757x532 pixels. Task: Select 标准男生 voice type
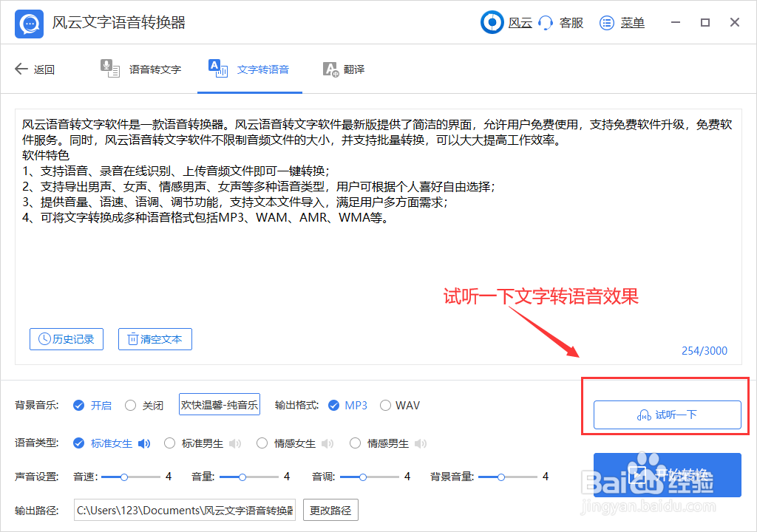coord(169,443)
